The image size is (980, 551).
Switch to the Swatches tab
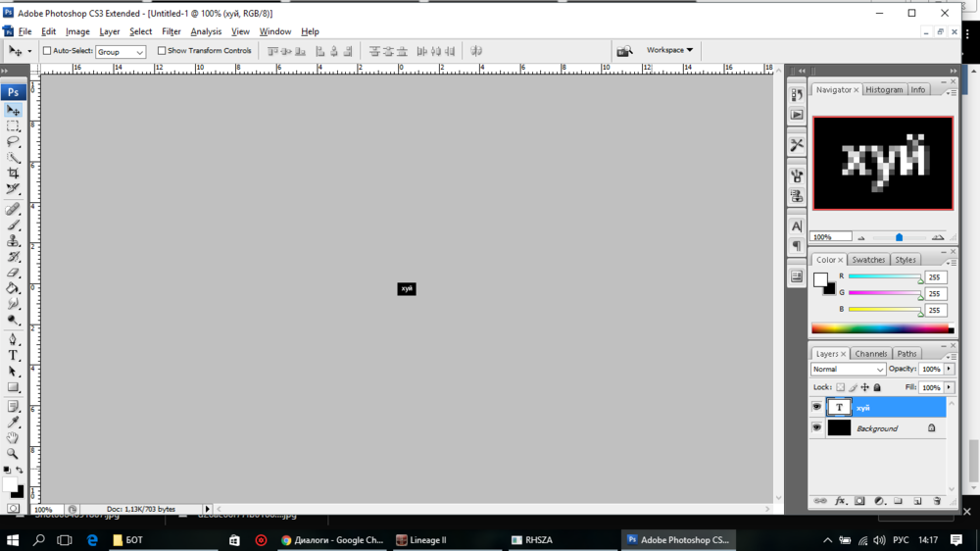click(868, 260)
